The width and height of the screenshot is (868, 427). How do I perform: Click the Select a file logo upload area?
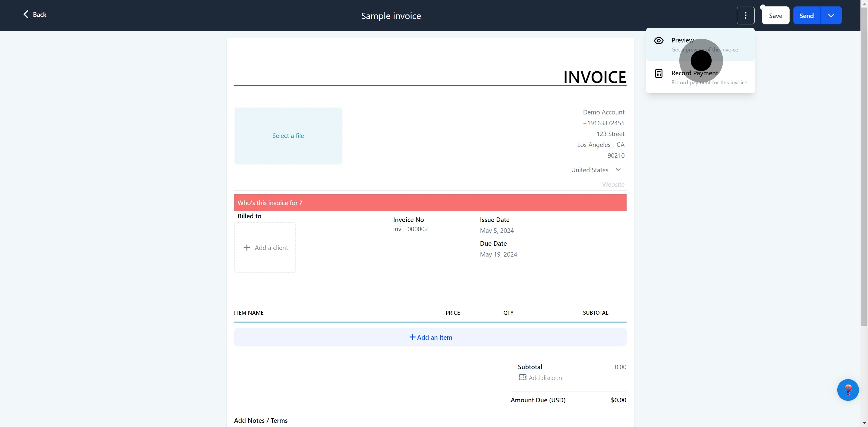tap(288, 136)
